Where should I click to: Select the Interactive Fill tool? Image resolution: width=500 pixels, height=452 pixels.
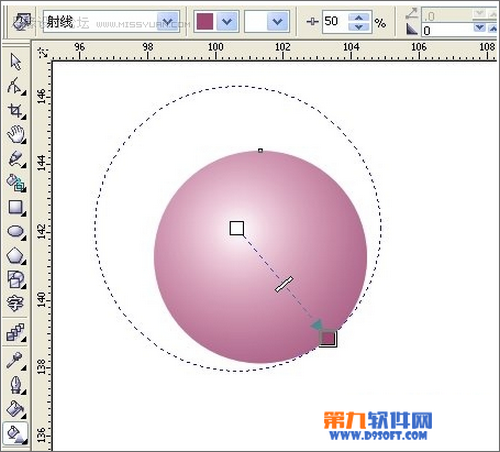pyautogui.click(x=15, y=433)
